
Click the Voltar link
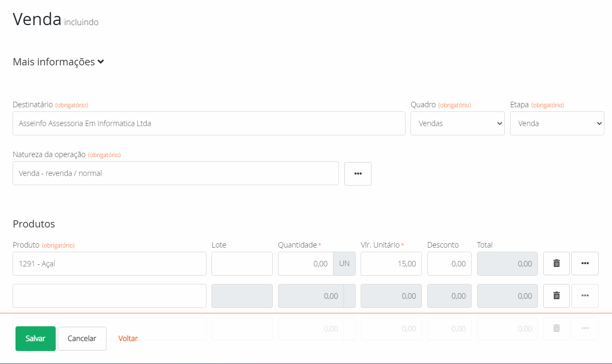click(127, 338)
